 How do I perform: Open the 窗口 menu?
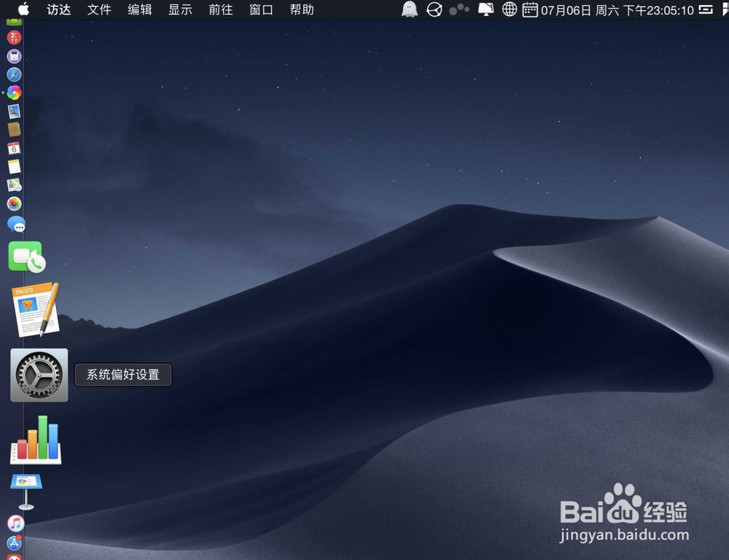click(261, 9)
